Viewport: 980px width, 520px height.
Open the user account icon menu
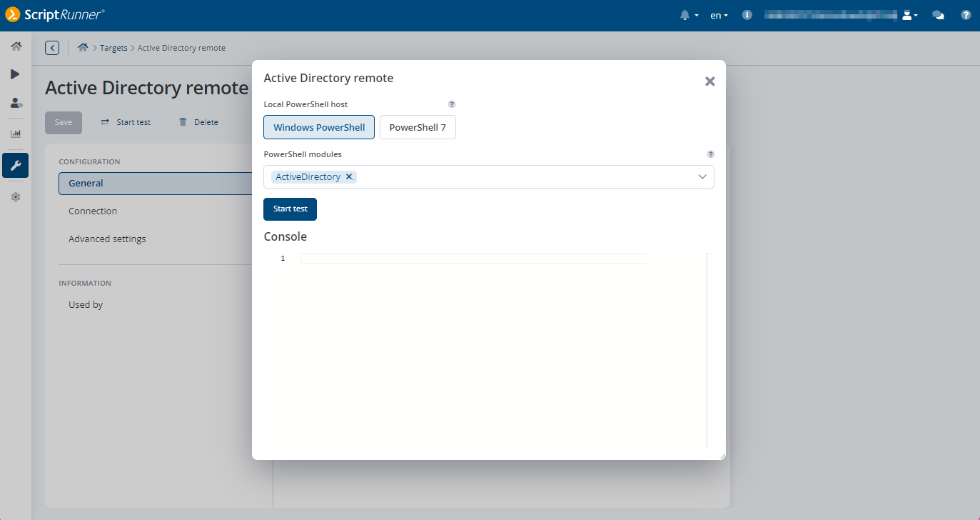pyautogui.click(x=909, y=15)
